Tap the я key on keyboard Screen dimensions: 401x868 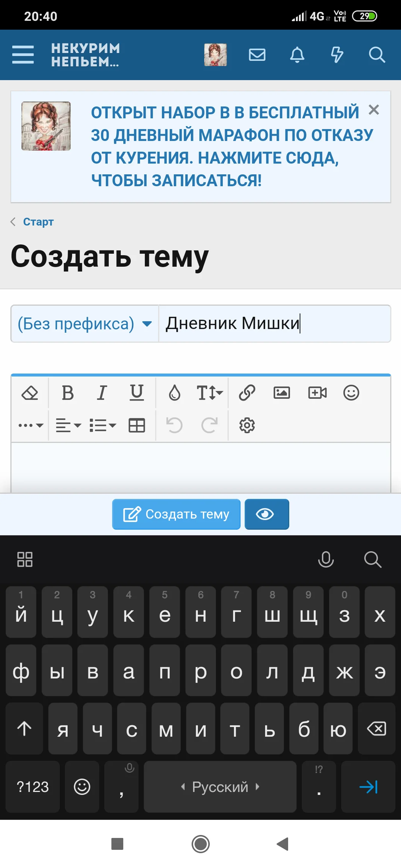pos(63,729)
